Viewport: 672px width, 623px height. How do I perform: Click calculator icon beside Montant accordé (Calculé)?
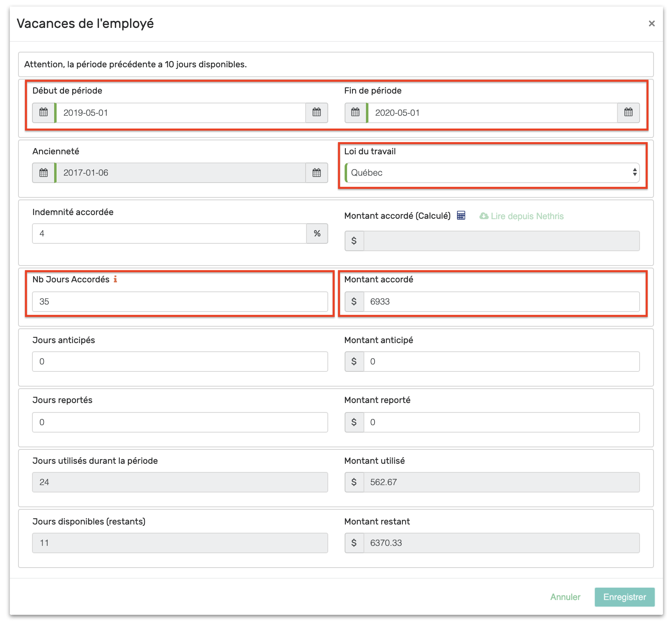pos(461,216)
